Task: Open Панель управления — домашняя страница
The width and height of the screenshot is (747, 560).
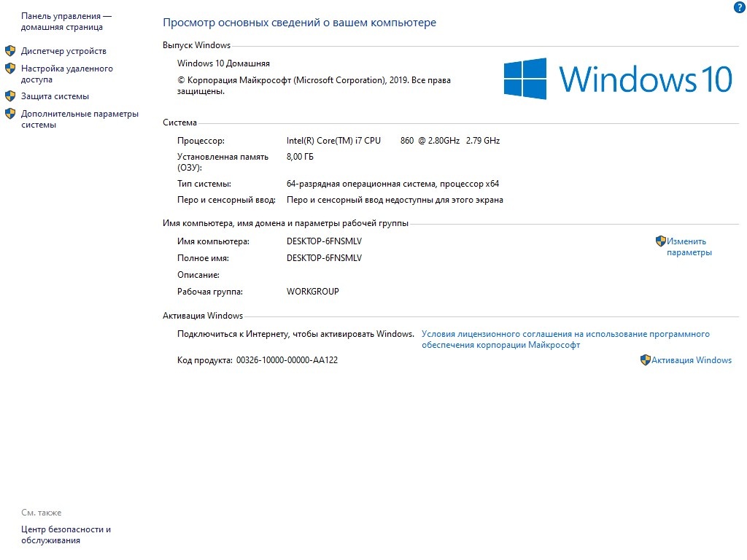Action: pos(66,21)
